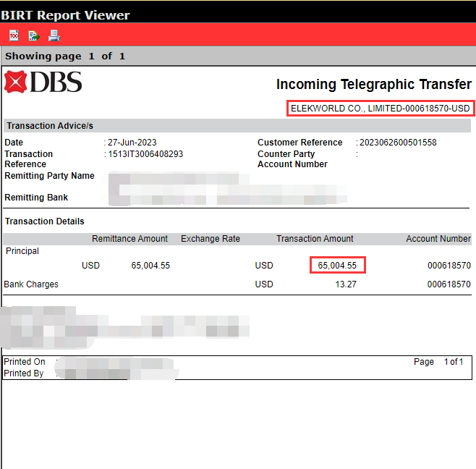
Task: Select transaction reference 1513IT3006408293
Action: (x=145, y=154)
